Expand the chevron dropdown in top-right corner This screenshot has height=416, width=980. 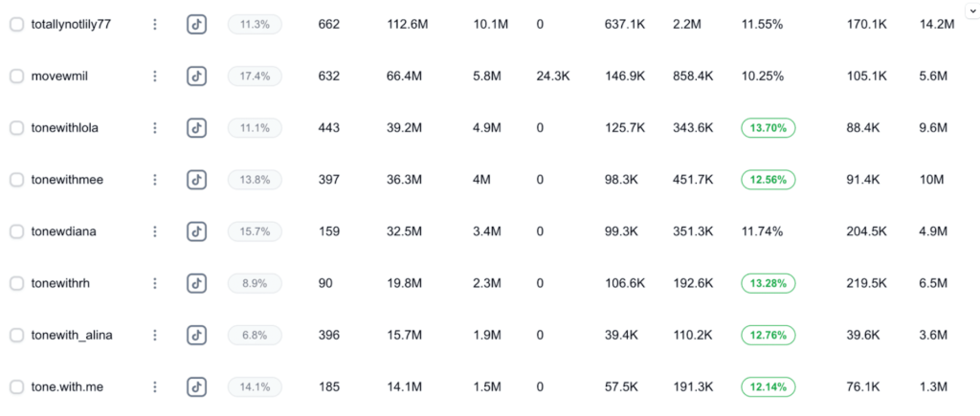tap(971, 9)
